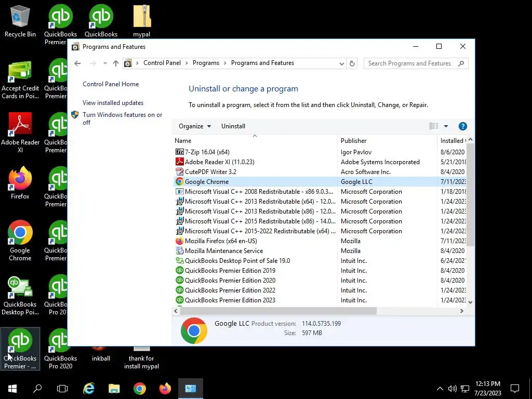Expand the view options dropdown arrow
Screen dimensions: 532x399
[x=446, y=126]
